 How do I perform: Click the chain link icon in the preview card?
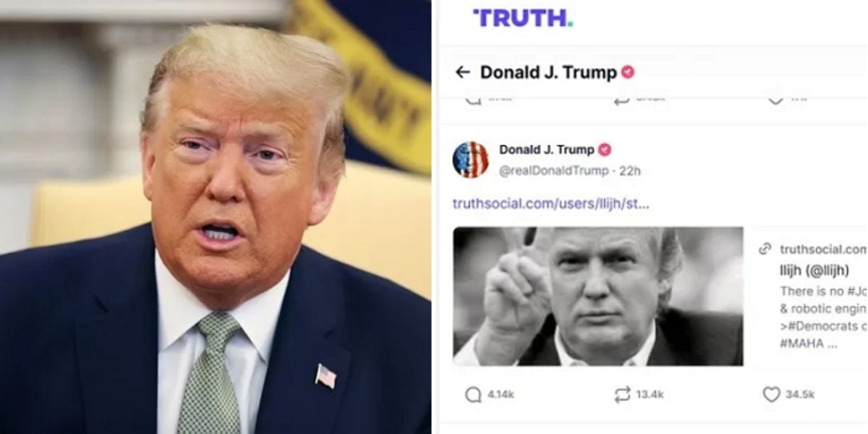coord(765,249)
